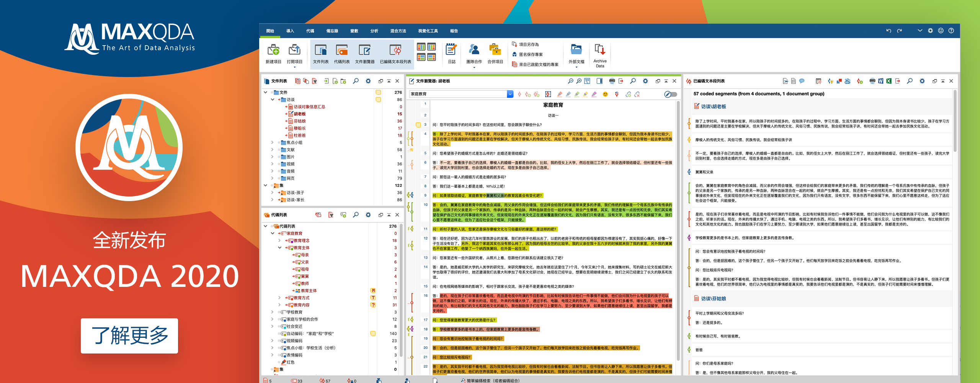Click the zoom in icon in 文件瀏覽器 header
This screenshot has width=980, height=383.
point(579,81)
